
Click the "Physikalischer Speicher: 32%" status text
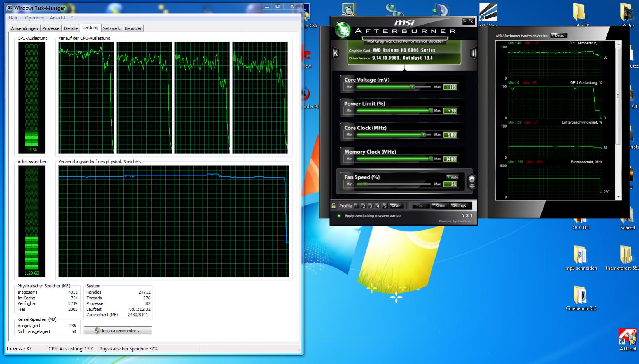129,349
